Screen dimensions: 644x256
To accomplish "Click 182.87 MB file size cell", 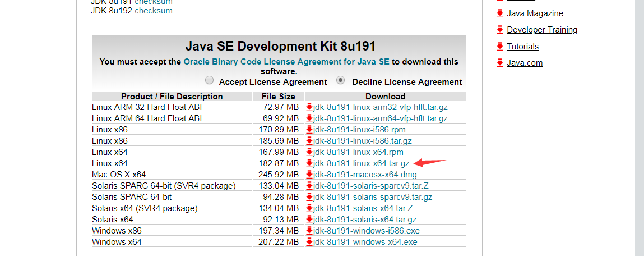I will click(279, 163).
